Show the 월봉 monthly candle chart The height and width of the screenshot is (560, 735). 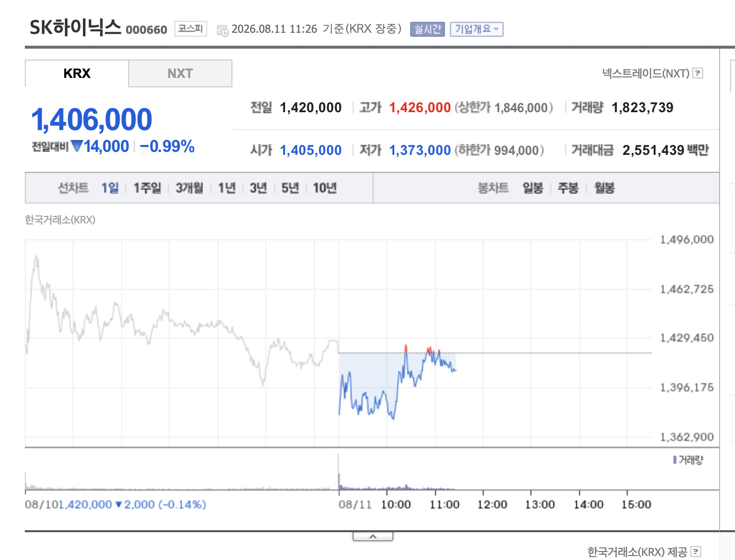pyautogui.click(x=604, y=188)
